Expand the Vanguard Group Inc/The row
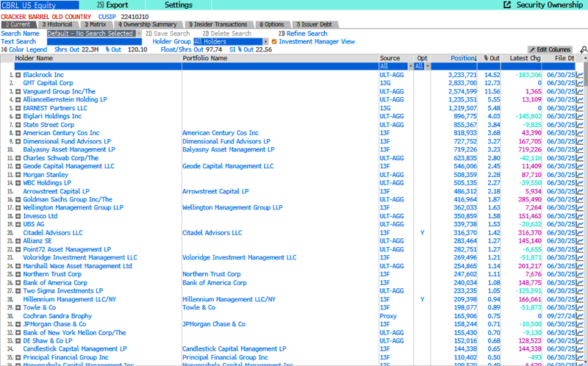Viewport: 588px width, 366px height. tap(18, 91)
